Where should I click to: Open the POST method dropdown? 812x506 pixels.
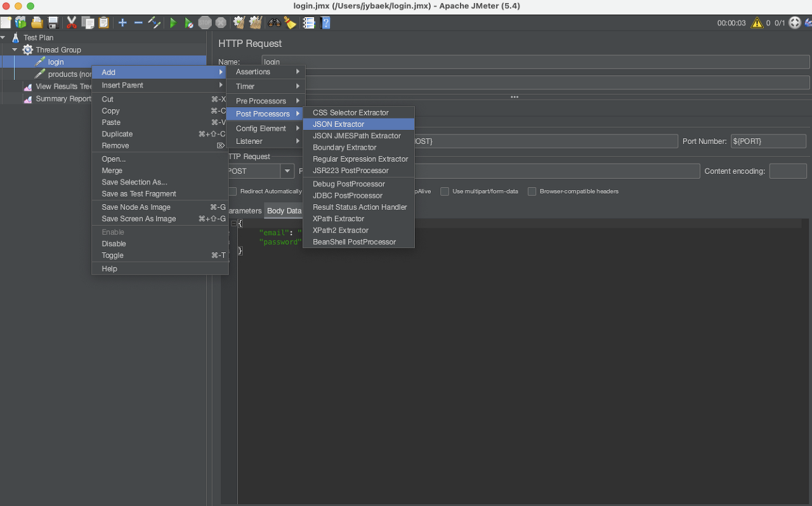tap(287, 171)
